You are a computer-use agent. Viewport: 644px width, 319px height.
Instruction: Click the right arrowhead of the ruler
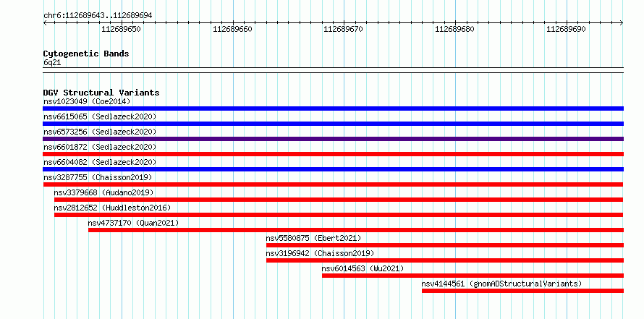coord(622,23)
